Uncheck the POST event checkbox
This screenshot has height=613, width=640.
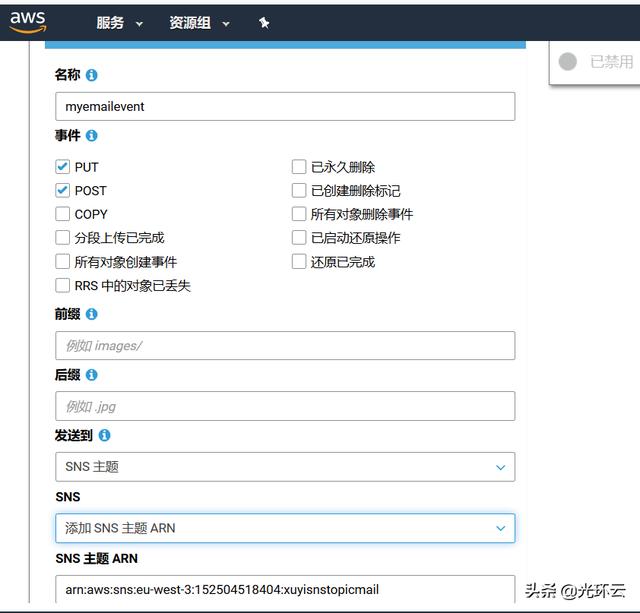click(x=62, y=190)
